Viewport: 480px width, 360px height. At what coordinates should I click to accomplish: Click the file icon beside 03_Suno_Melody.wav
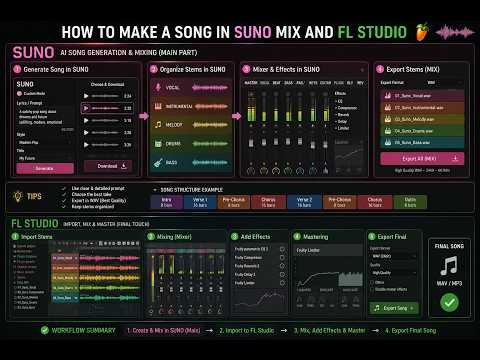pyautogui.click(x=388, y=119)
